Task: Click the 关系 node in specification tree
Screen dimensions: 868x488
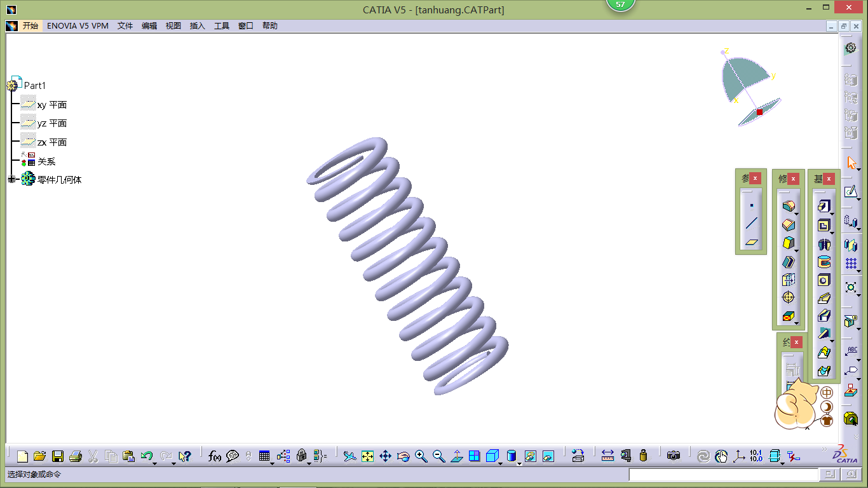Action: [x=46, y=162]
